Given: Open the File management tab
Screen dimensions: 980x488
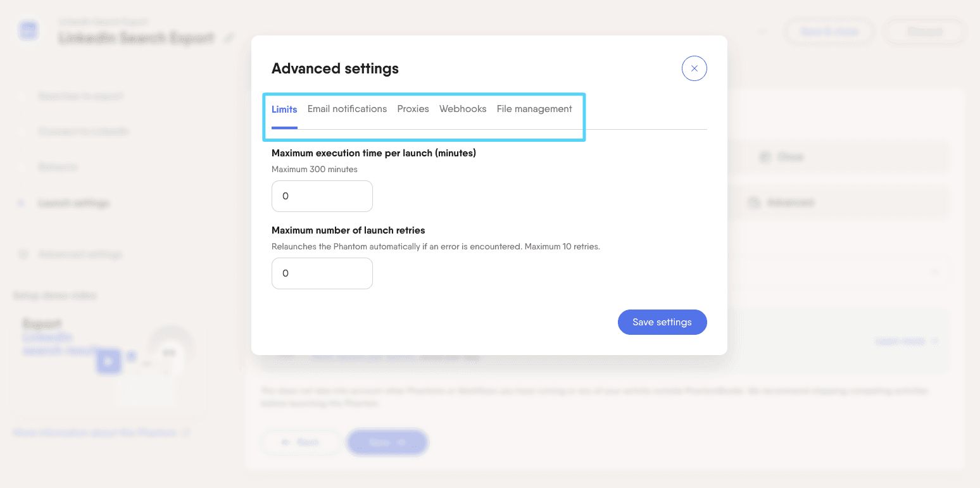Looking at the screenshot, I should coord(534,109).
